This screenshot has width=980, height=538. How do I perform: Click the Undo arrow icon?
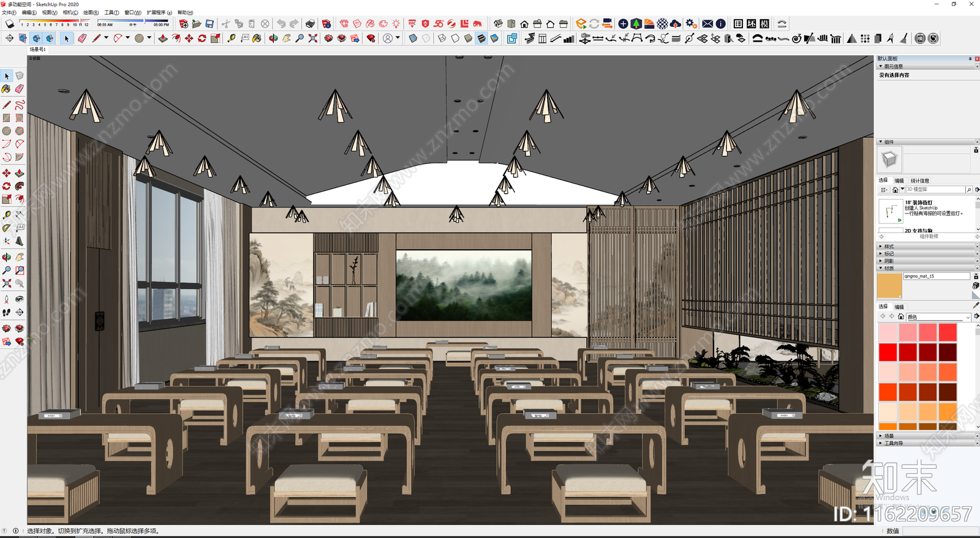tap(281, 24)
